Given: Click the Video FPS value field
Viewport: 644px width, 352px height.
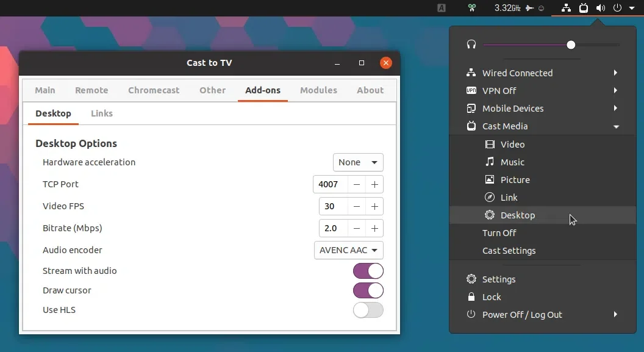Looking at the screenshot, I should point(333,206).
